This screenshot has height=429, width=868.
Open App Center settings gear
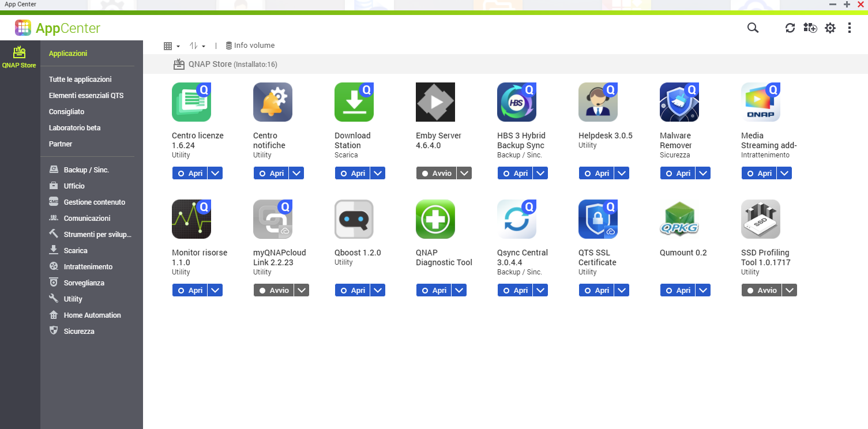point(830,28)
